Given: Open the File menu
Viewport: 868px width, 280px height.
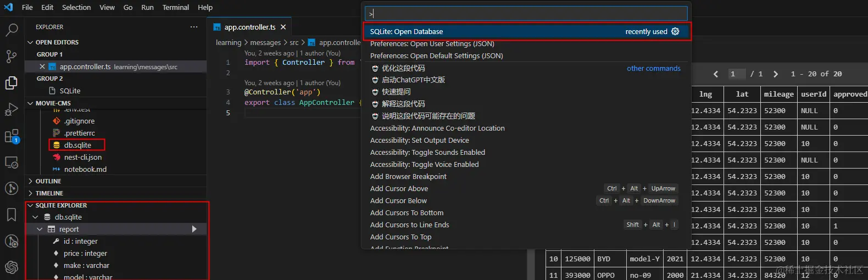Looking at the screenshot, I should (x=27, y=7).
